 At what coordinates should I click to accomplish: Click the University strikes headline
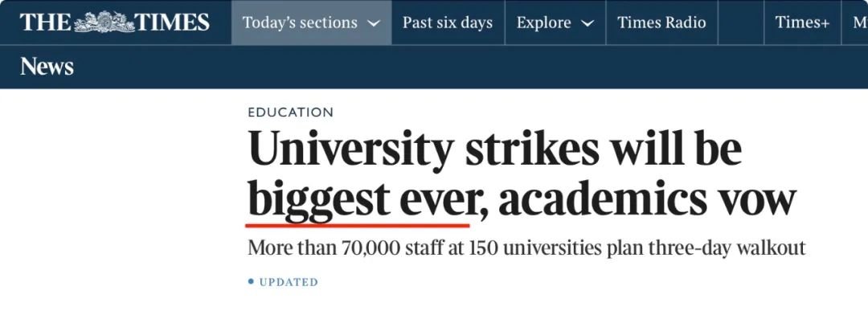click(x=522, y=174)
